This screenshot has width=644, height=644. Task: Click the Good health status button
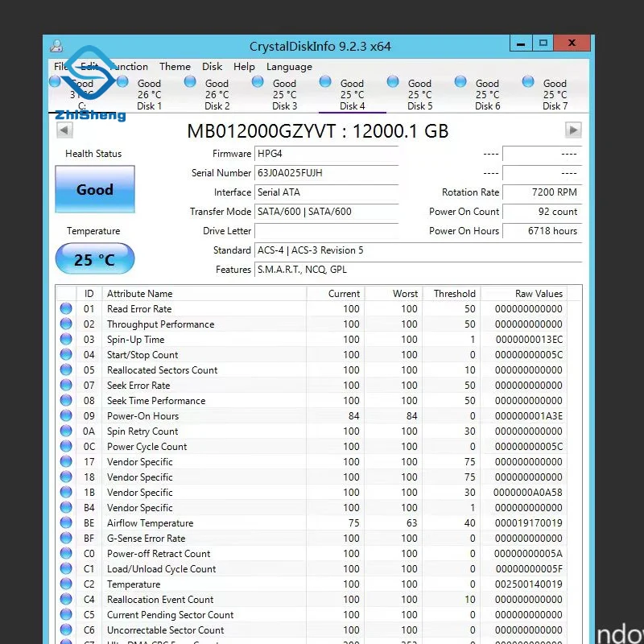click(x=95, y=189)
